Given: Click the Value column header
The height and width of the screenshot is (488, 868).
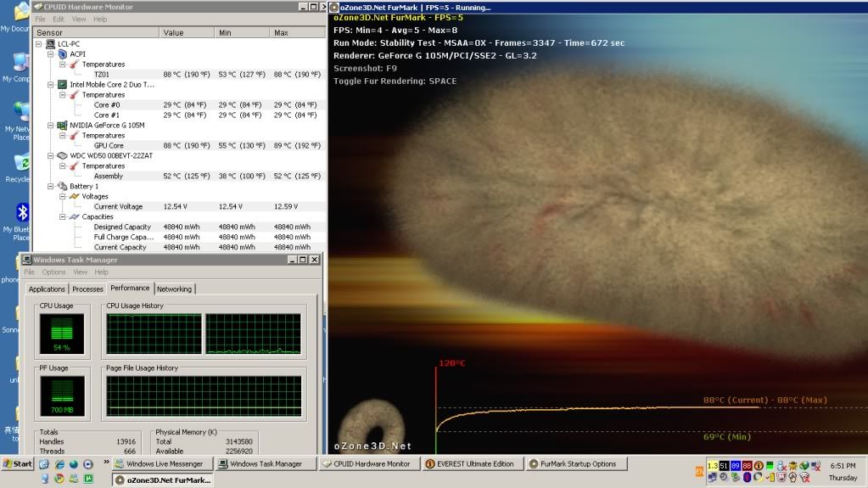Looking at the screenshot, I should (187, 33).
